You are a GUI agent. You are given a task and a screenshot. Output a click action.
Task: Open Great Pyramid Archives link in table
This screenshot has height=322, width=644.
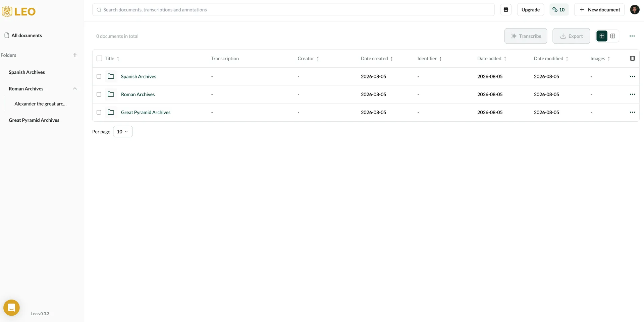[x=146, y=112]
